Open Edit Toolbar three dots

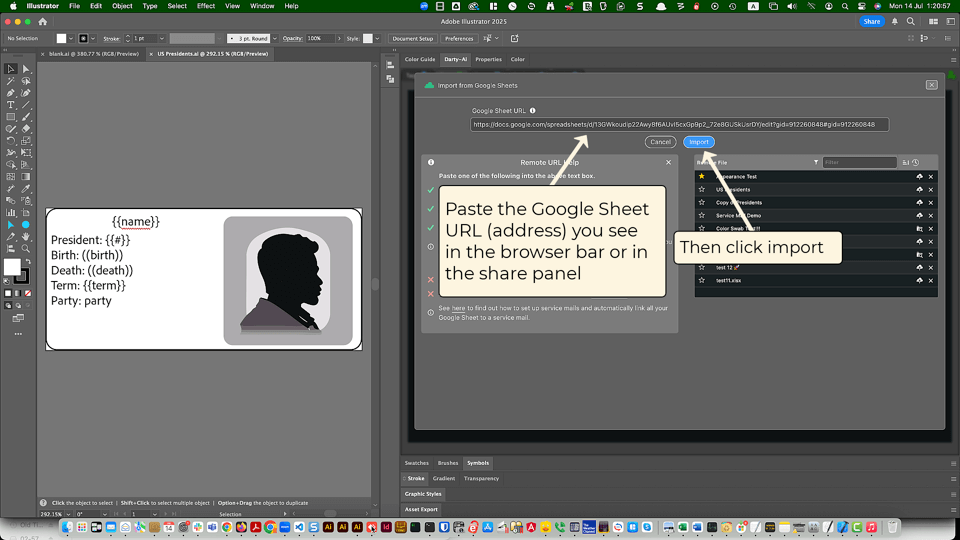(18, 334)
